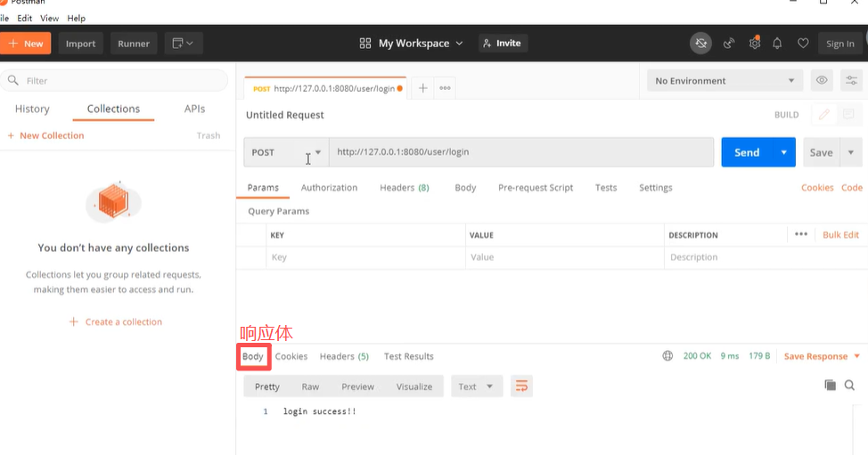Open the notifications bell
Screen dimensions: 868x455
coord(777,43)
